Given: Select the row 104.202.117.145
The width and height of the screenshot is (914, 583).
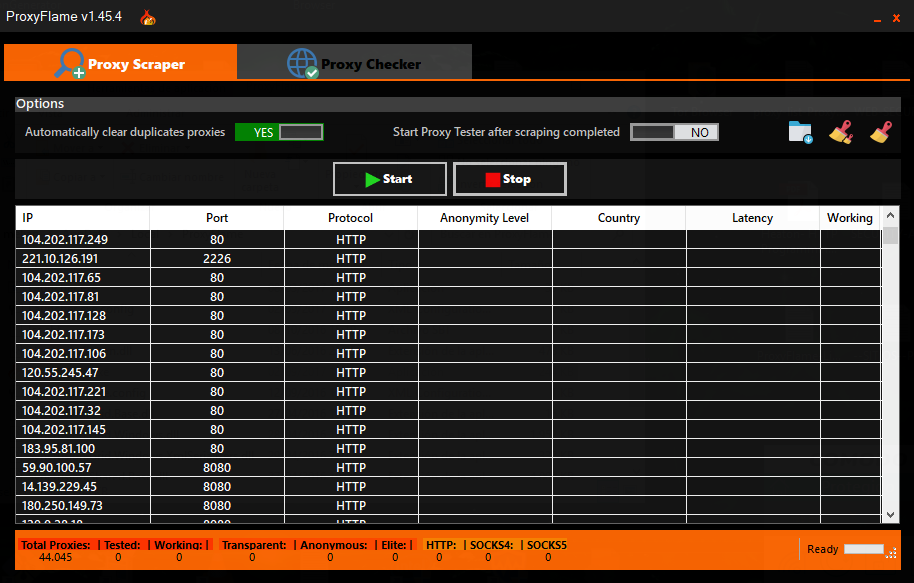Looking at the screenshot, I should coord(448,430).
